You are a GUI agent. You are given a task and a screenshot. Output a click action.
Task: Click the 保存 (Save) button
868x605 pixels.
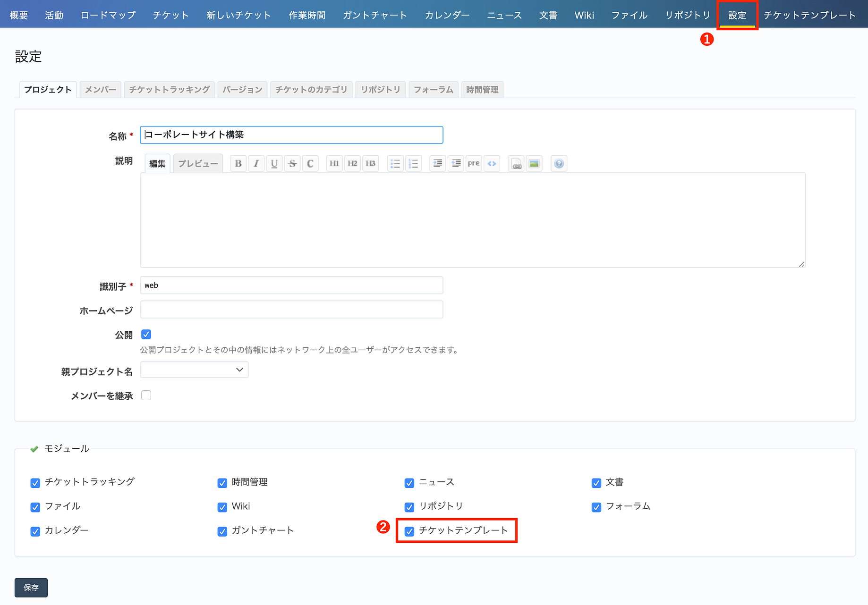(x=31, y=588)
